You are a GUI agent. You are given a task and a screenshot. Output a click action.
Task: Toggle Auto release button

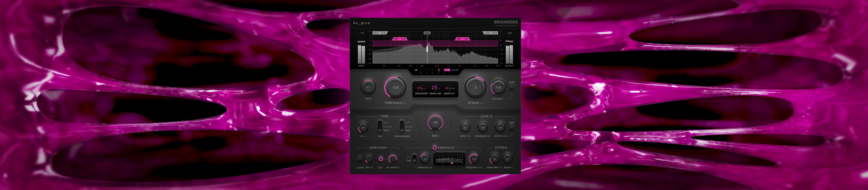point(512,87)
